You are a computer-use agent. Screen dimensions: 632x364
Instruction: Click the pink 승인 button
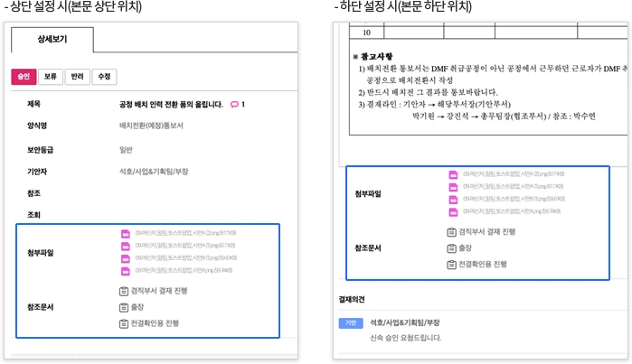(x=23, y=77)
